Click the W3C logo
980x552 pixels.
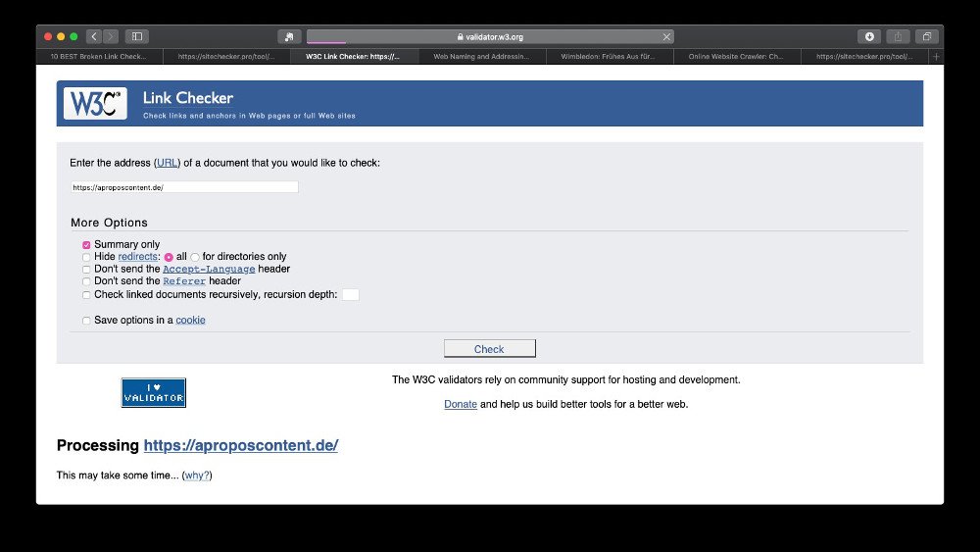tap(95, 103)
